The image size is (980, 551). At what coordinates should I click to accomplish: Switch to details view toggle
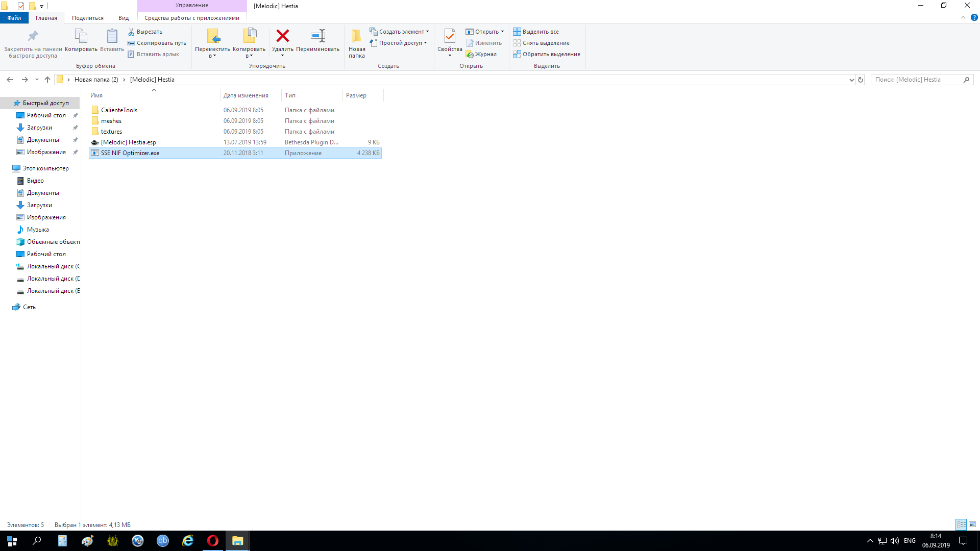(x=961, y=524)
